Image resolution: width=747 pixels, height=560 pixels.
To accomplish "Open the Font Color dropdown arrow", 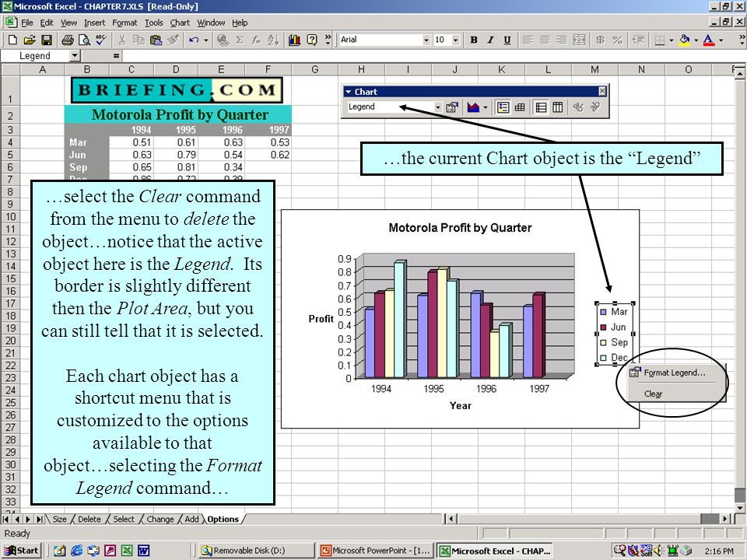I will 721,40.
